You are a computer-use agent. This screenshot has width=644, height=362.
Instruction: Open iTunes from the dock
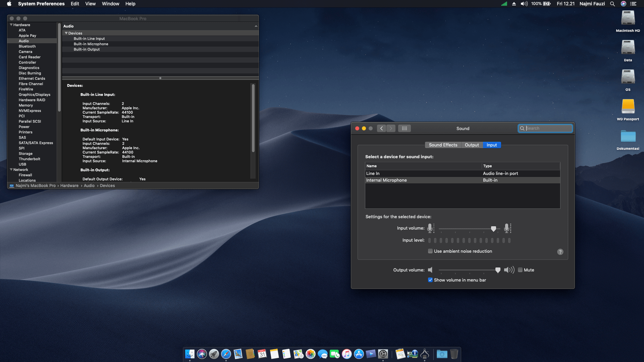pyautogui.click(x=347, y=354)
